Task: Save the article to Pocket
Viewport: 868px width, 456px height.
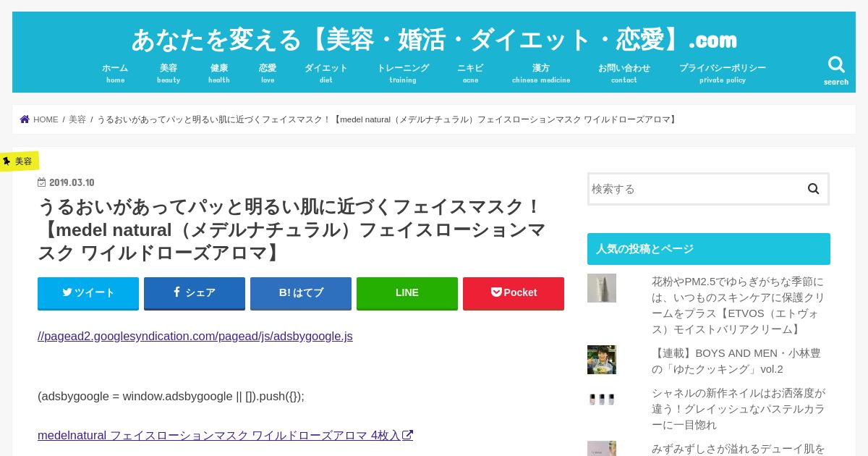Action: (x=514, y=293)
